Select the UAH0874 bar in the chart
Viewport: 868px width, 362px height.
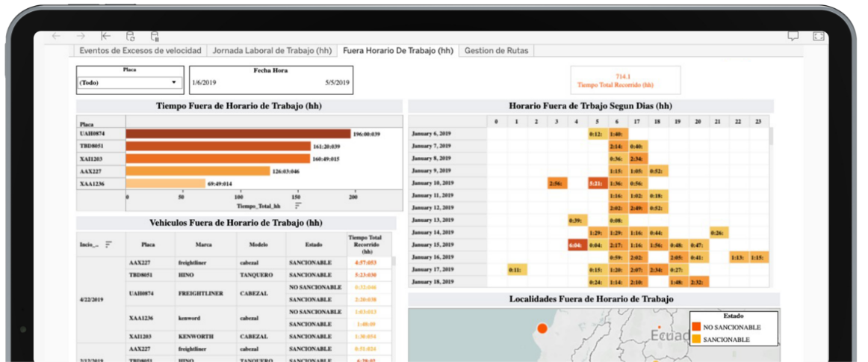point(238,134)
